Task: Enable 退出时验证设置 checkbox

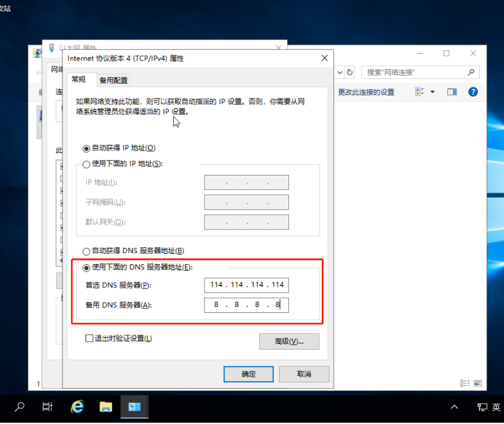Action: 89,339
